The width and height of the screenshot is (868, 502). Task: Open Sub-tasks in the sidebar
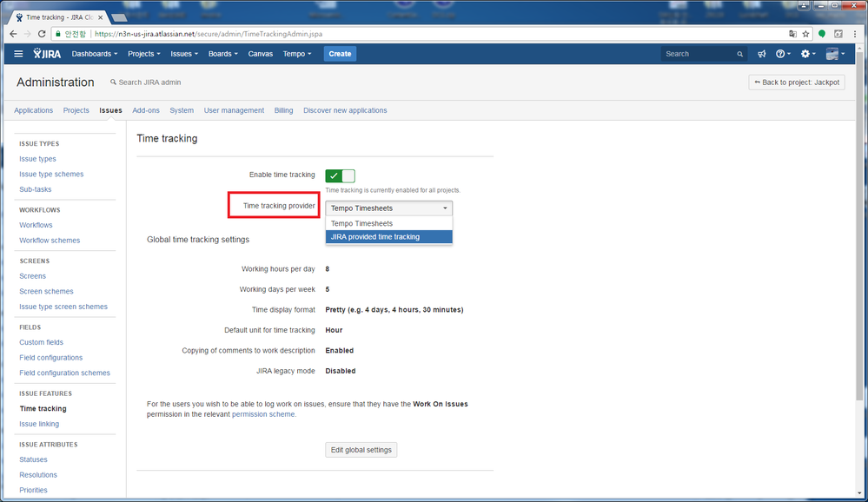(36, 189)
